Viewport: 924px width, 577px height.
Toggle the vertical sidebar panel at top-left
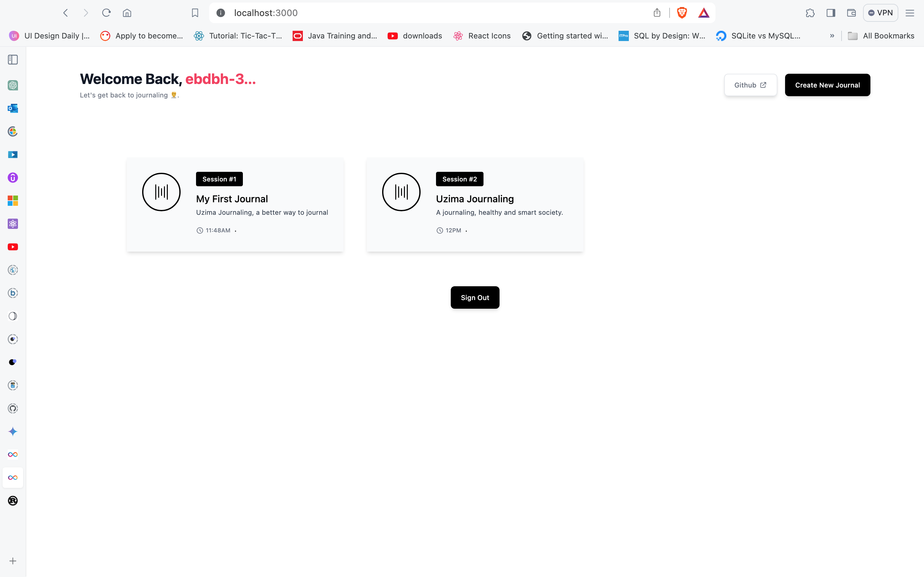[13, 60]
